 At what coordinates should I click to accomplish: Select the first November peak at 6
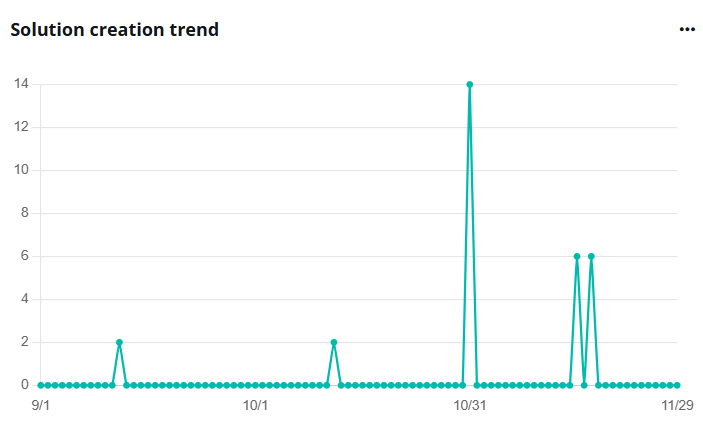click(x=577, y=256)
